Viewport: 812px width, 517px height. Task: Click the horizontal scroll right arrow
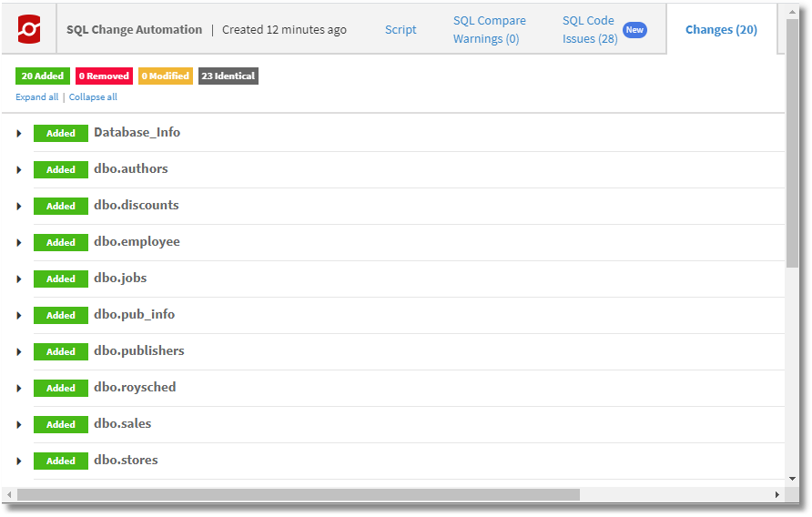pos(776,495)
